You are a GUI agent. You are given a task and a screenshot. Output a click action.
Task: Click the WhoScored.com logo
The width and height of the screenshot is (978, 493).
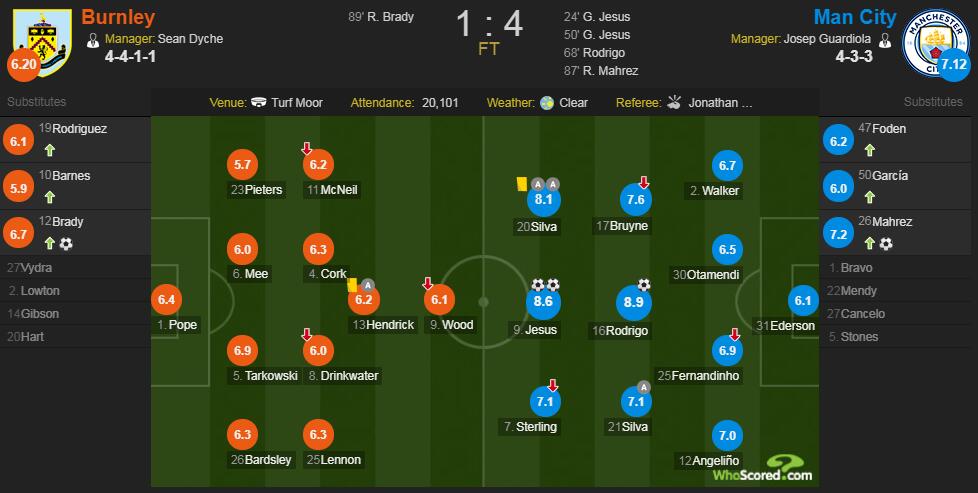coord(763,468)
